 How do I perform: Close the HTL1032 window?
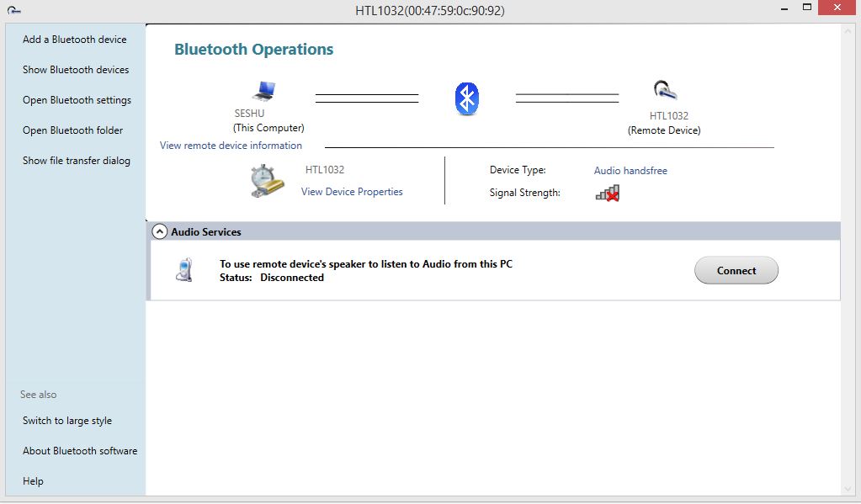[837, 8]
